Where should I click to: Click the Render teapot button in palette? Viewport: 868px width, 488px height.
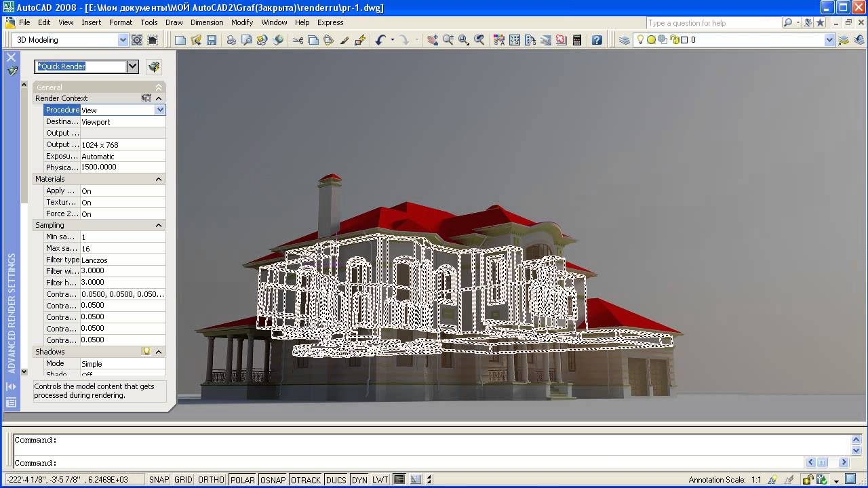coord(154,66)
